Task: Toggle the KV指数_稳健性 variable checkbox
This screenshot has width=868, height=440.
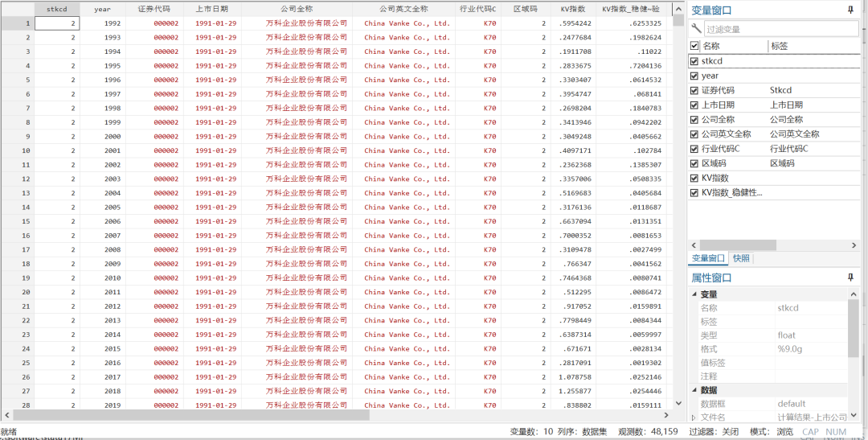Action: [694, 193]
